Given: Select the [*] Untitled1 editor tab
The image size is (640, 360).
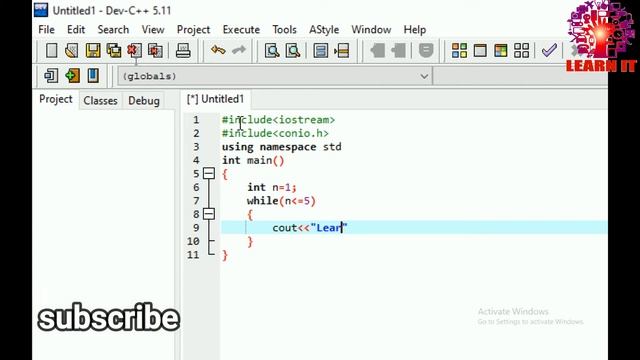Looking at the screenshot, I should (216, 99).
